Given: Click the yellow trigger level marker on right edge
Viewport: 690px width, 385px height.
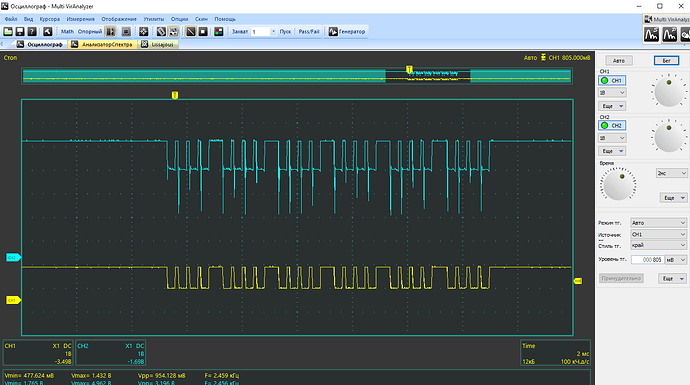Looking at the screenshot, I should coord(578,281).
